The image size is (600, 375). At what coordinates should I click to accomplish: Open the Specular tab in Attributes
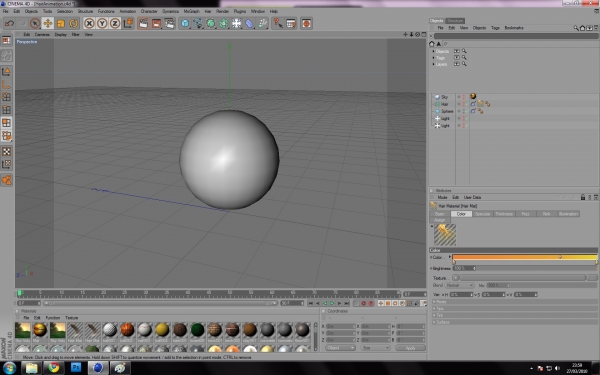tap(483, 214)
